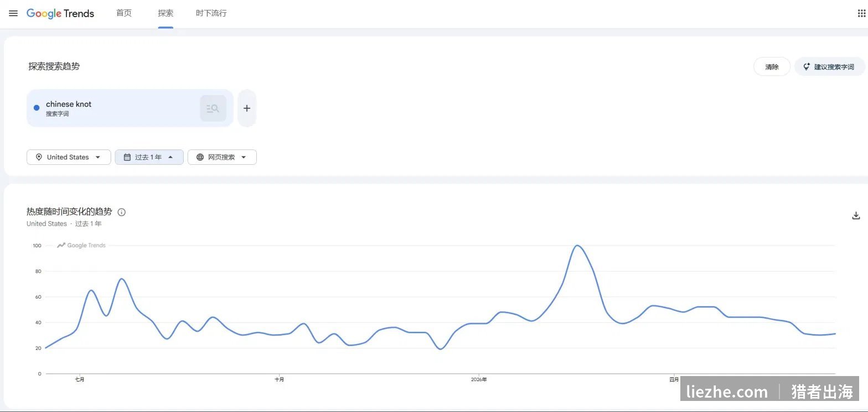Viewport: 868px width, 412px height.
Task: Click the arrow on 网页搜索 dropdown
Action: point(244,157)
